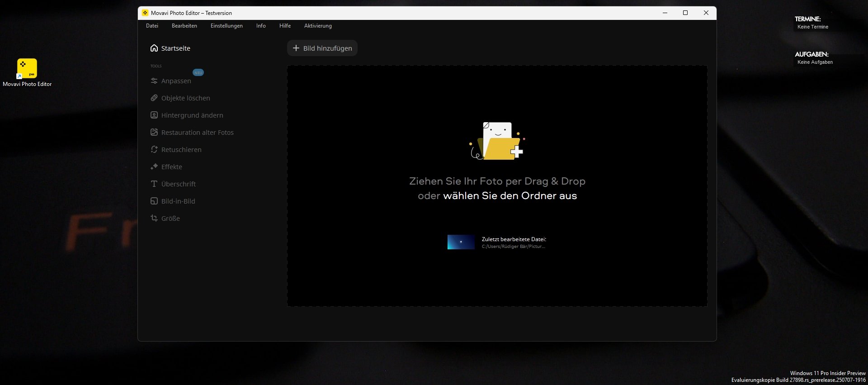Image resolution: width=868 pixels, height=385 pixels.
Task: Select the Hintergrund ändern icon
Action: (x=154, y=115)
